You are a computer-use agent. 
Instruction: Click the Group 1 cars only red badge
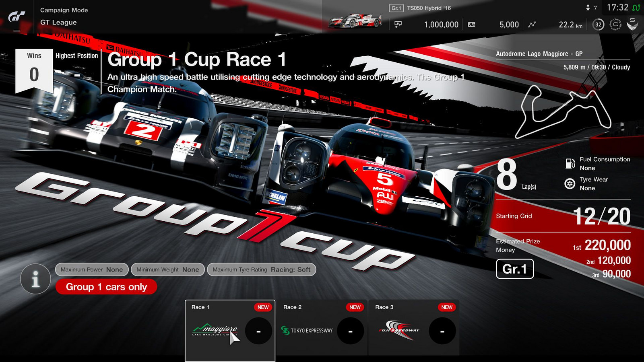[107, 287]
